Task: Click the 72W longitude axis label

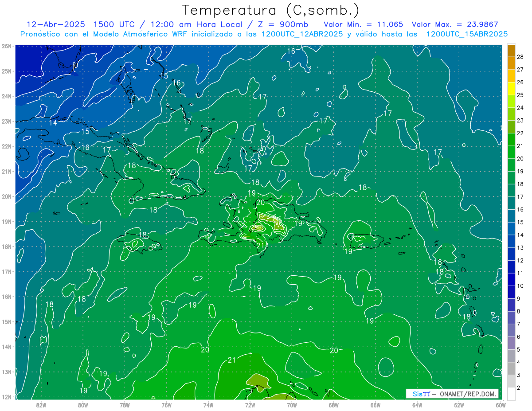Action: click(x=250, y=405)
